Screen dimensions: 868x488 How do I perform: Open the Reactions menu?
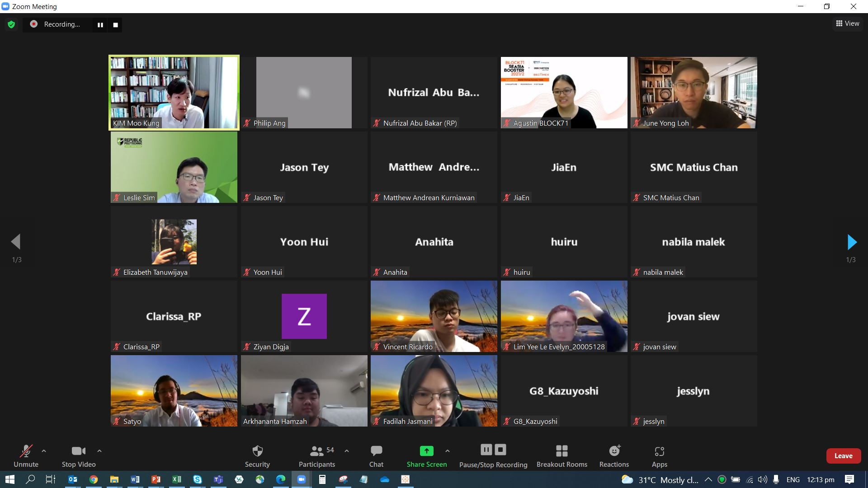[614, 455]
